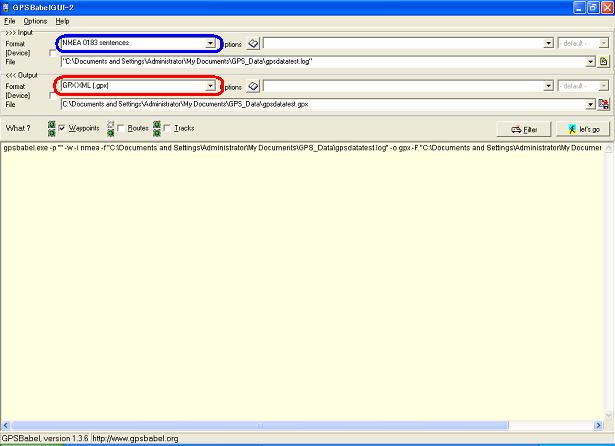The height and width of the screenshot is (446, 615).
Task: Open the input options tag icon
Action: [253, 44]
